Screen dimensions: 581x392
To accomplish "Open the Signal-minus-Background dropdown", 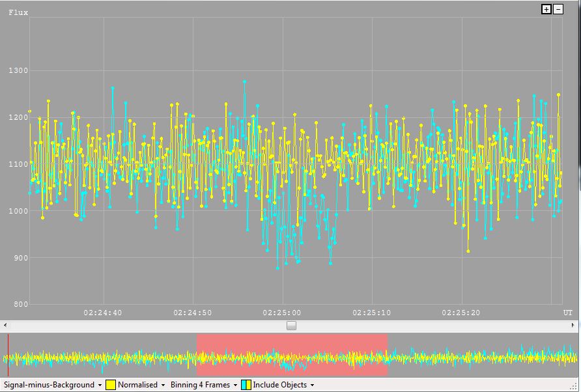I will [53, 385].
